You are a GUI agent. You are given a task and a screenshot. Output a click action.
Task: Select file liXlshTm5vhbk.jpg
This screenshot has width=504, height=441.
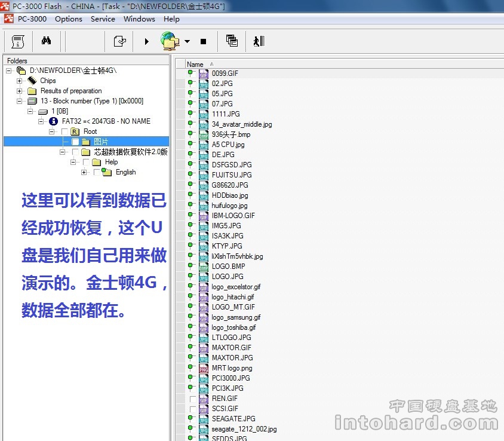coord(237,256)
